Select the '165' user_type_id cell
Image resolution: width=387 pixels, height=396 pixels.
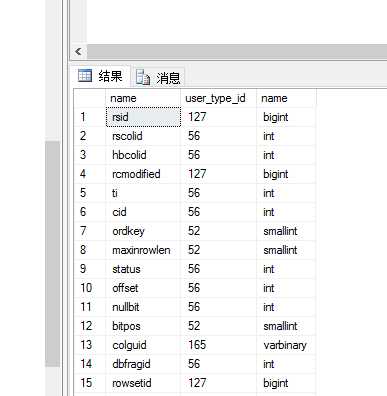[x=218, y=345]
